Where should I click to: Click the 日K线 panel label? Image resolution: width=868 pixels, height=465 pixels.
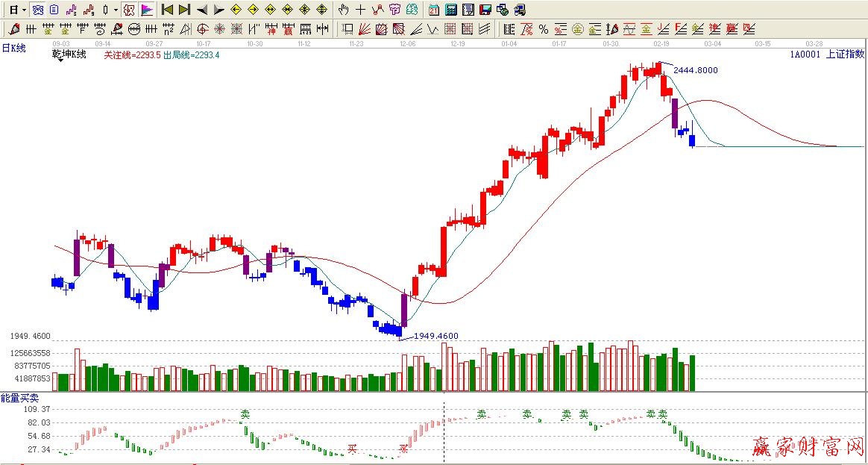[x=13, y=48]
